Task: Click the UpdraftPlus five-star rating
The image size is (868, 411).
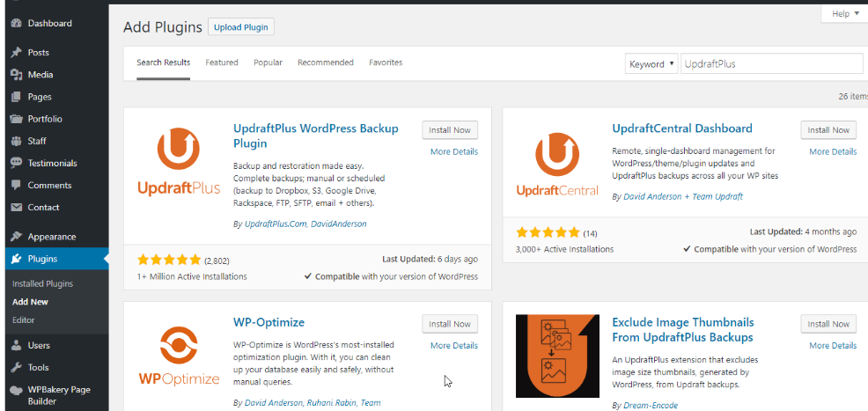Action: pyautogui.click(x=169, y=260)
